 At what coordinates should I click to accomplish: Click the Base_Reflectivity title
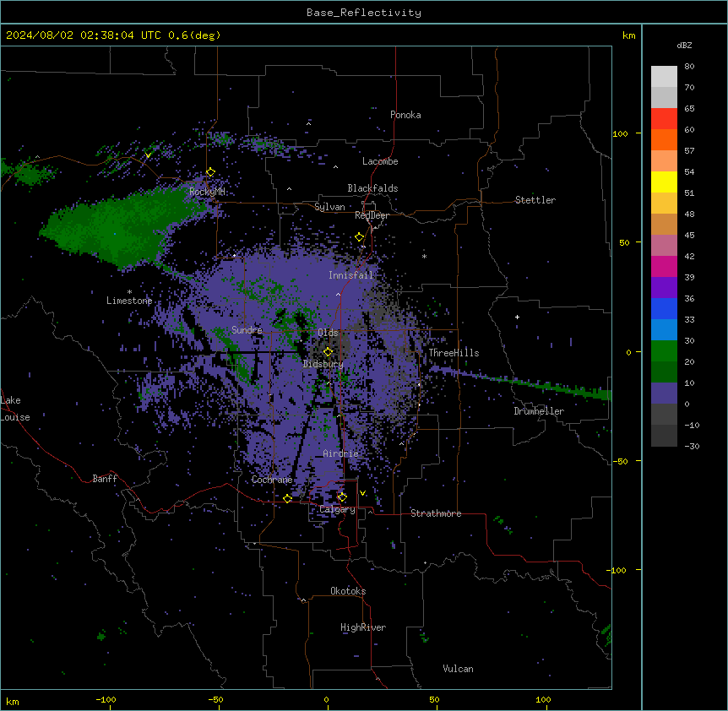click(x=364, y=13)
